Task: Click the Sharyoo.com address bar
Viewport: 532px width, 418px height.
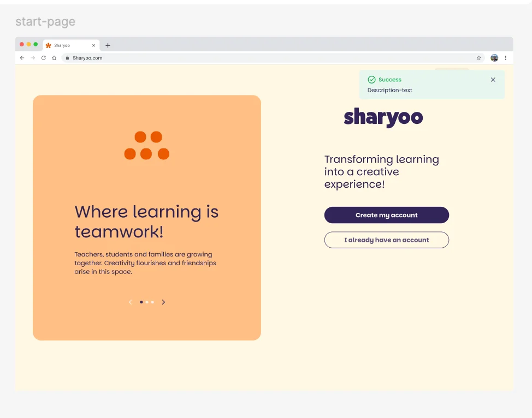Action: tap(273, 58)
